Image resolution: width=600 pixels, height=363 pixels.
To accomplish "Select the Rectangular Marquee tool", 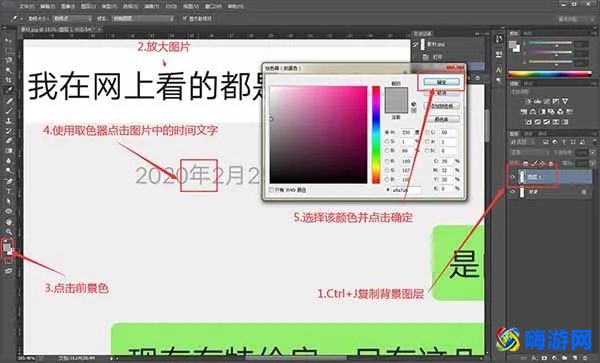I will [x=8, y=50].
